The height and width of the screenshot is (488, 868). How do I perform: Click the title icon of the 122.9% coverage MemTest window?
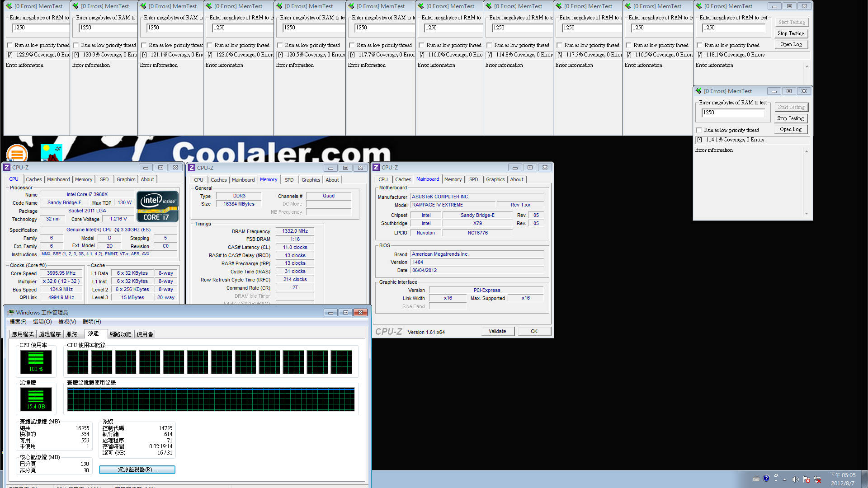coord(9,6)
